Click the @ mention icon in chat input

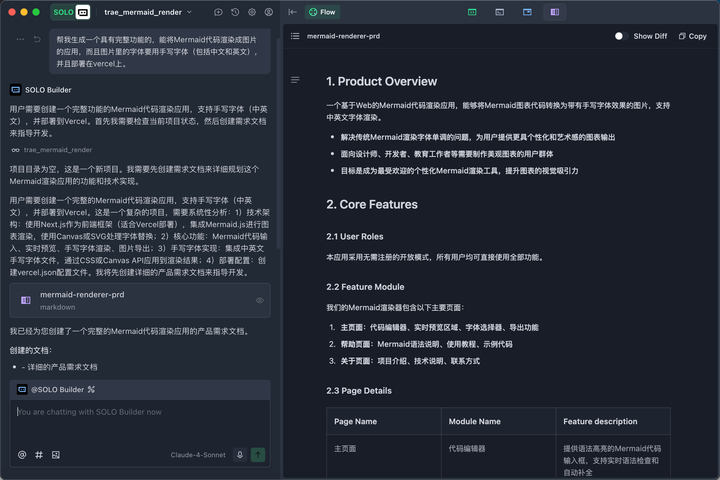[x=22, y=454]
